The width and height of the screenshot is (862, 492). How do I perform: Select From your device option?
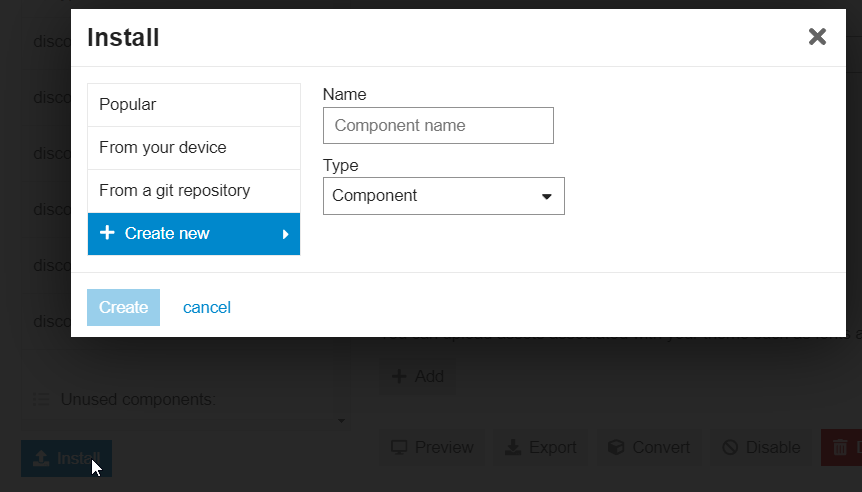pos(194,148)
